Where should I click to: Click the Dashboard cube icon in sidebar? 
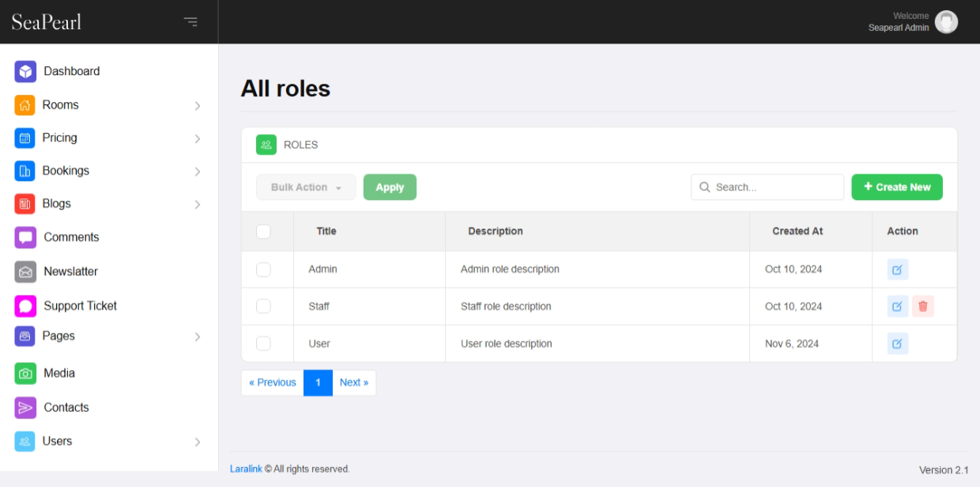(x=25, y=71)
